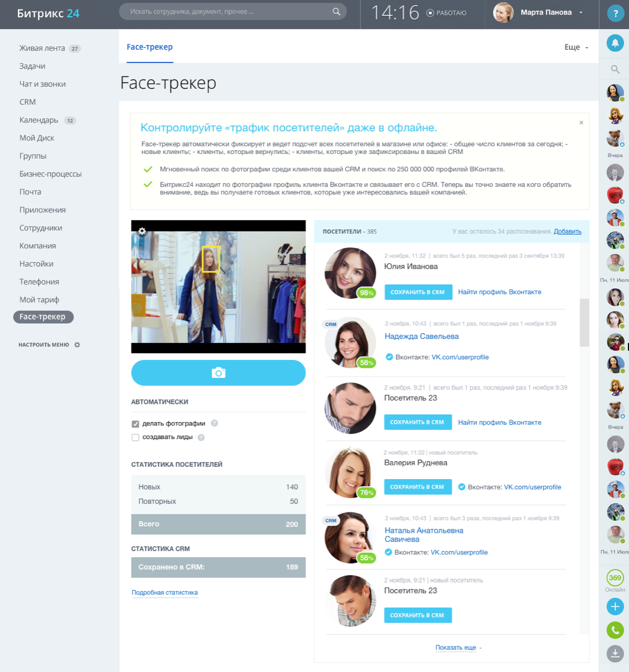Open Надежда Савельева profile link

pyautogui.click(x=422, y=337)
